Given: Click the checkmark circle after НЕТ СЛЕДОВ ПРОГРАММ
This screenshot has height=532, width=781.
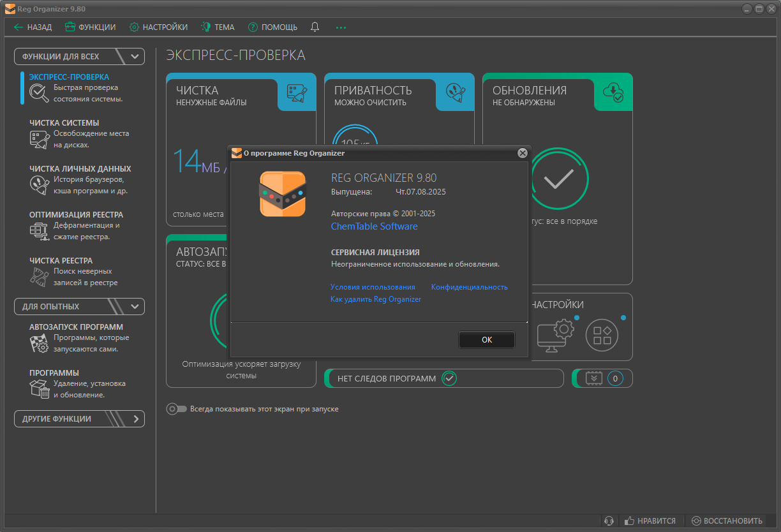Looking at the screenshot, I should point(450,378).
